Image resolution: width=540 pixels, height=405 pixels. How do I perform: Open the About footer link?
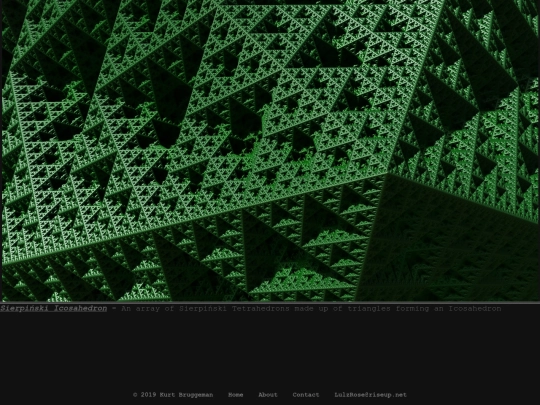(x=268, y=395)
